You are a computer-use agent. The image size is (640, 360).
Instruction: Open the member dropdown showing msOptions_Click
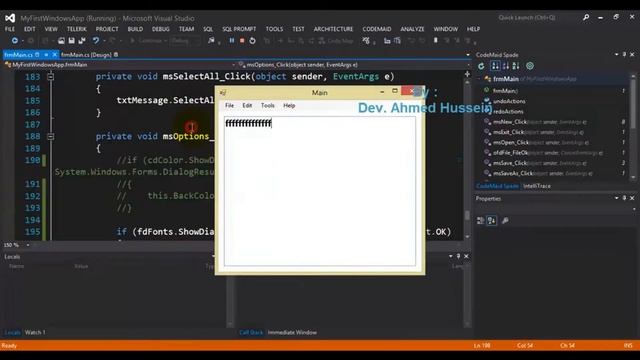[353, 64]
